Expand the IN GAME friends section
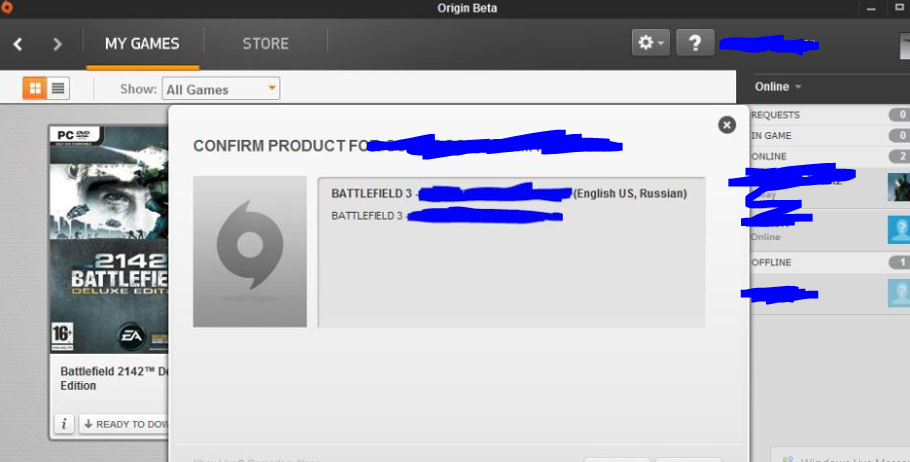This screenshot has height=462, width=910. coord(830,135)
